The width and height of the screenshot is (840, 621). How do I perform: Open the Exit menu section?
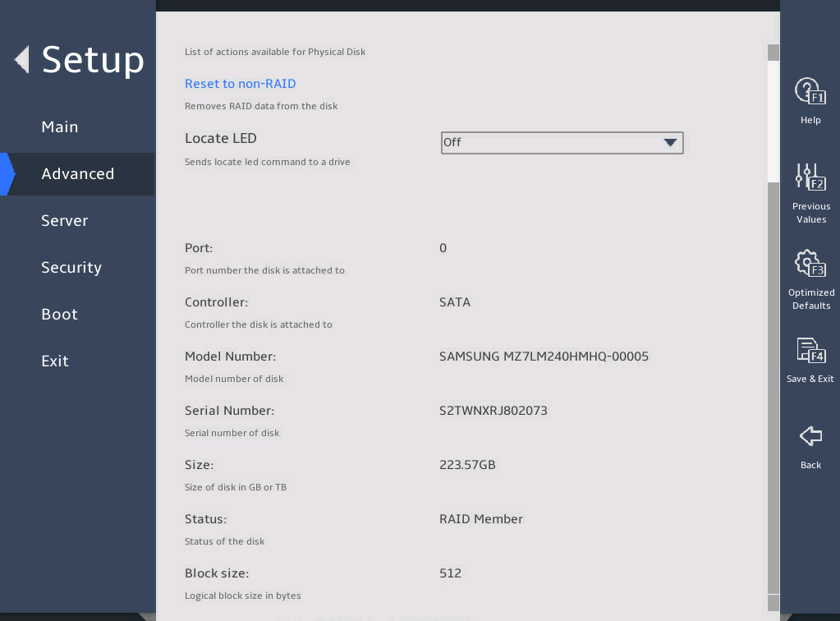tap(55, 361)
